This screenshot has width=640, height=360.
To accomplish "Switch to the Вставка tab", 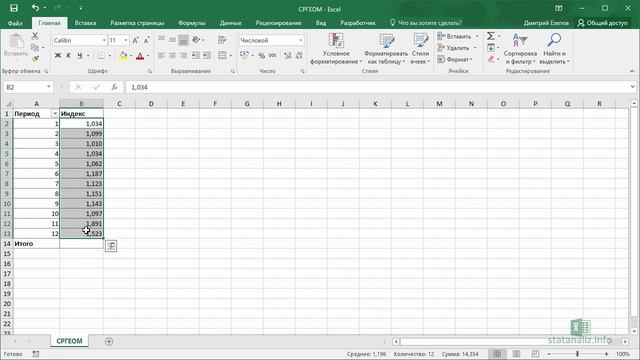I will click(85, 23).
